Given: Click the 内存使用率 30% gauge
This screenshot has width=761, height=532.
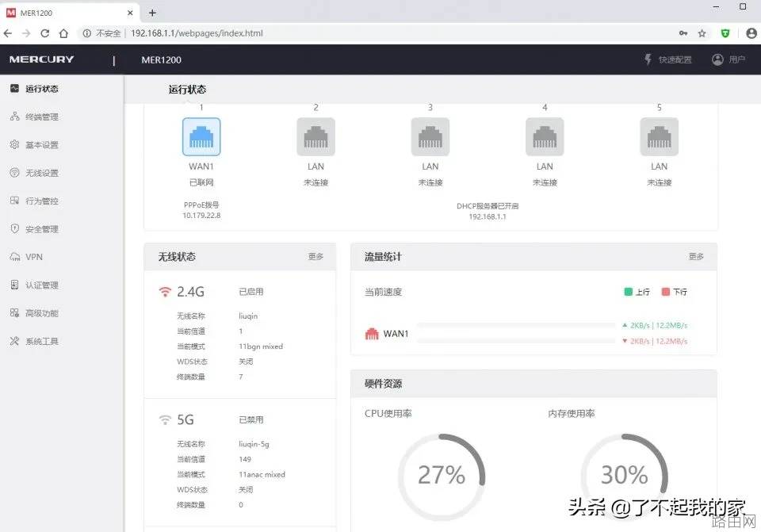Looking at the screenshot, I should click(625, 476).
